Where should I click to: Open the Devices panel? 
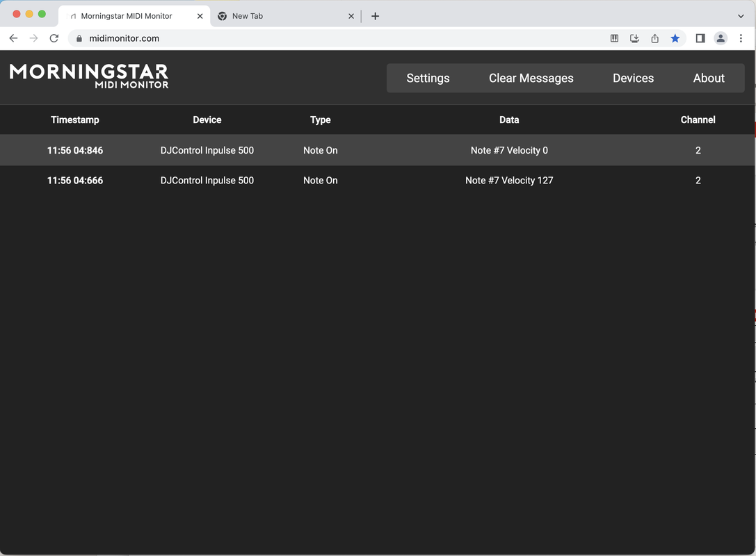pos(633,78)
